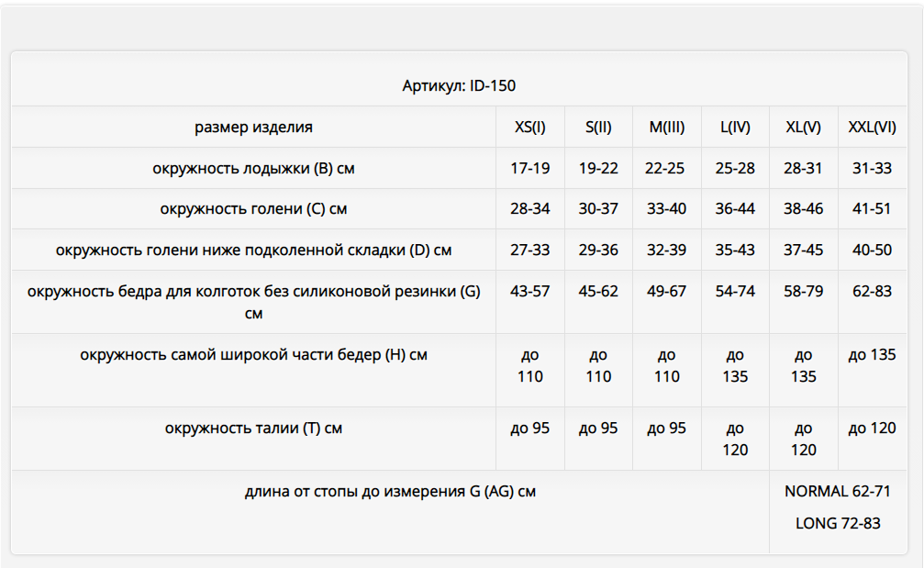
Task: Click the 'окружность талии (T) см' label
Action: point(253,429)
